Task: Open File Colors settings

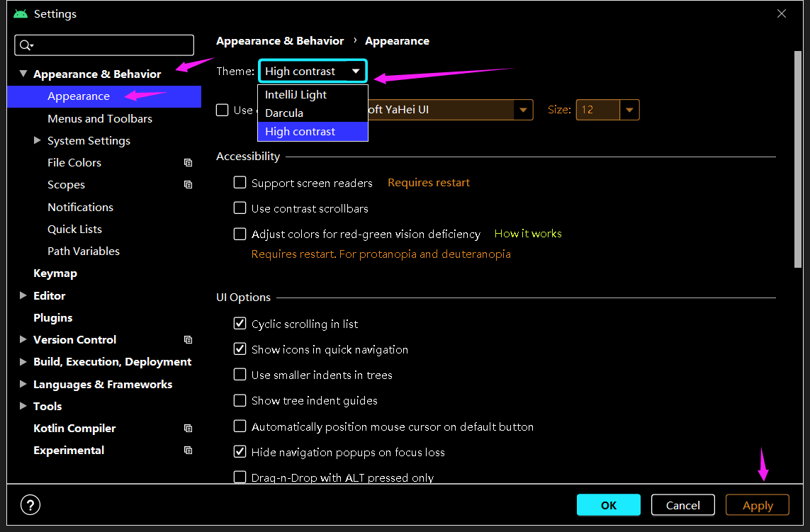Action: tap(74, 163)
